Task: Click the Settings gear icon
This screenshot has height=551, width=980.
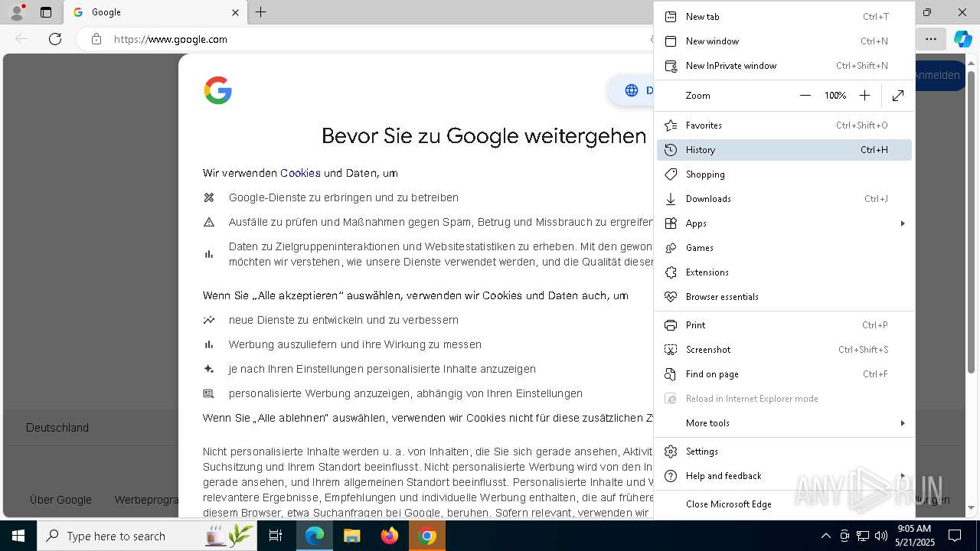Action: (x=671, y=452)
